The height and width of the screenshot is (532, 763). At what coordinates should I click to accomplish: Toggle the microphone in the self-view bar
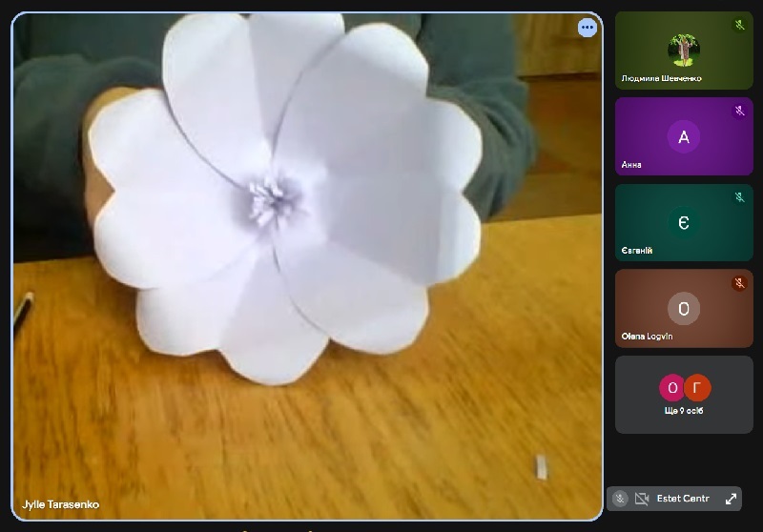[620, 499]
